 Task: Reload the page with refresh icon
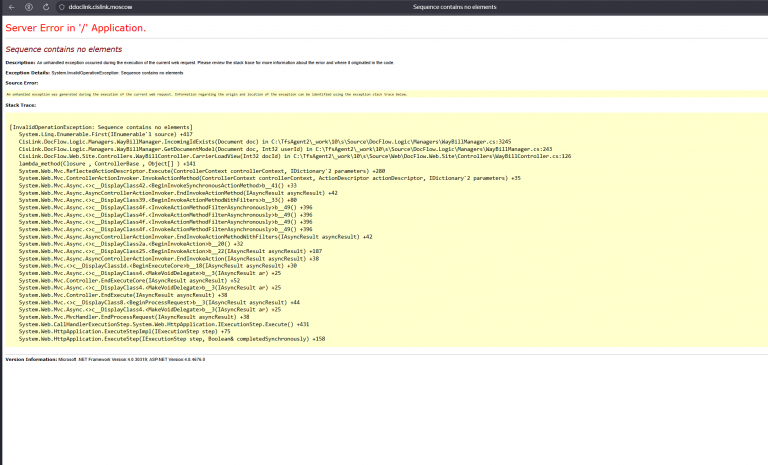click(x=46, y=7)
